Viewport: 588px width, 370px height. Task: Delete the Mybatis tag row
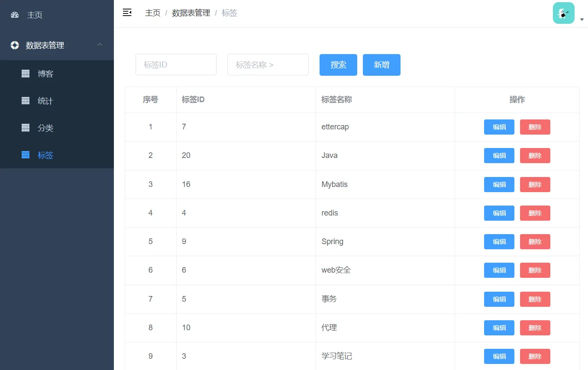535,184
